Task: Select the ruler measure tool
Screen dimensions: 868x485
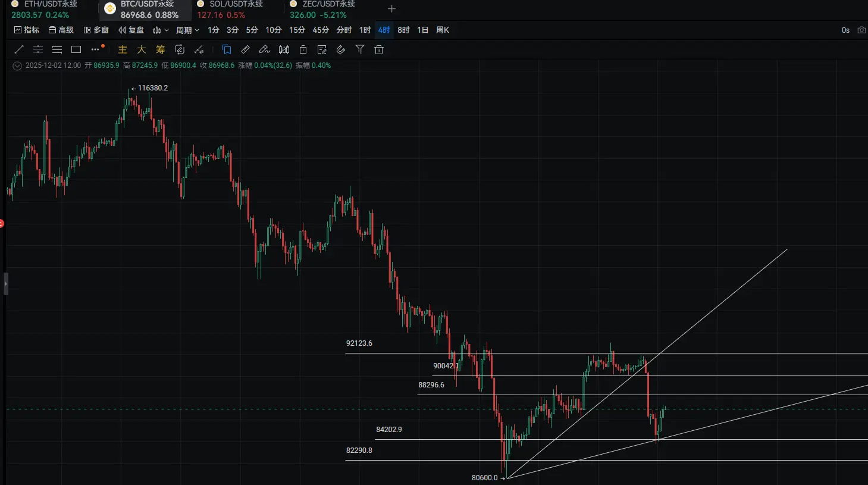Action: click(x=246, y=49)
